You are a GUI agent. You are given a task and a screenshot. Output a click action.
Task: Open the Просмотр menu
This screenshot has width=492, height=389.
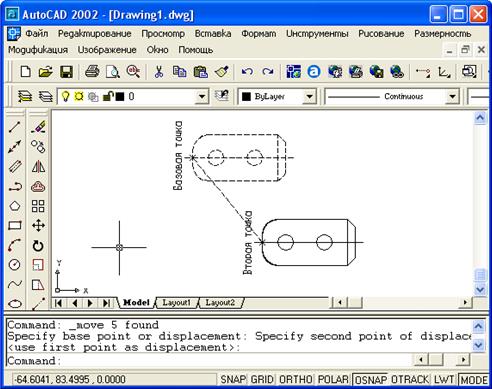163,34
